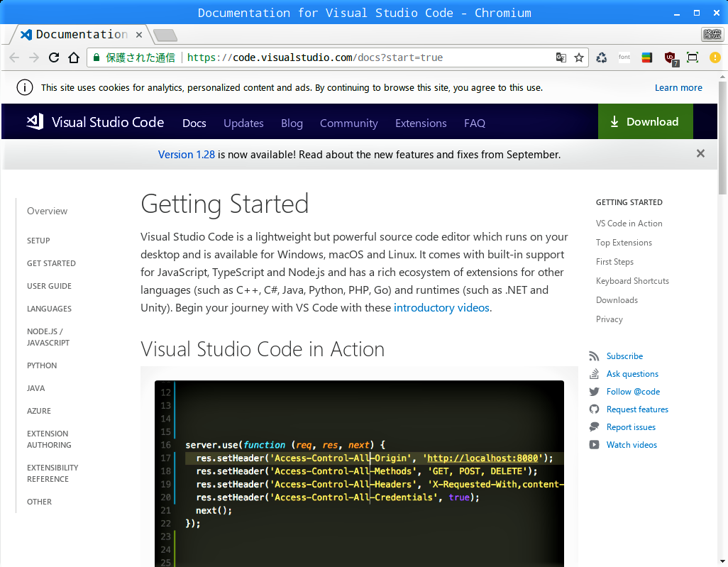Click the speech bubble icon beside Report issues
The image size is (728, 567).
(x=594, y=426)
